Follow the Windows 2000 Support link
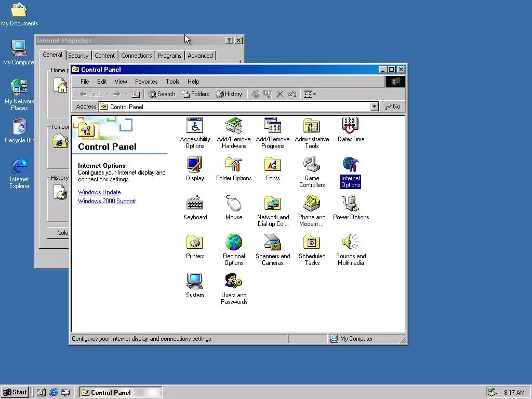This screenshot has height=399, width=532. (107, 201)
